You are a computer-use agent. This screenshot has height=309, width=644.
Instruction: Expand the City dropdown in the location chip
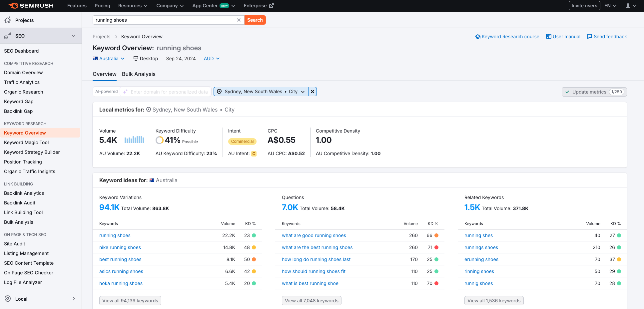[303, 91]
